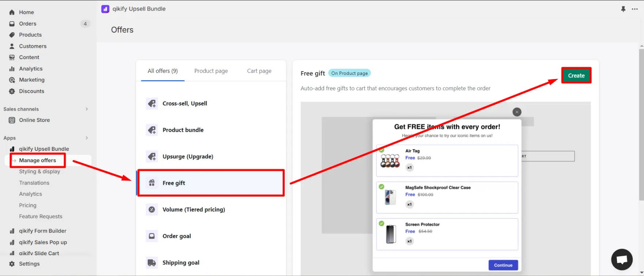644x276 pixels.
Task: Select the Order goal offer type
Action: 211,236
